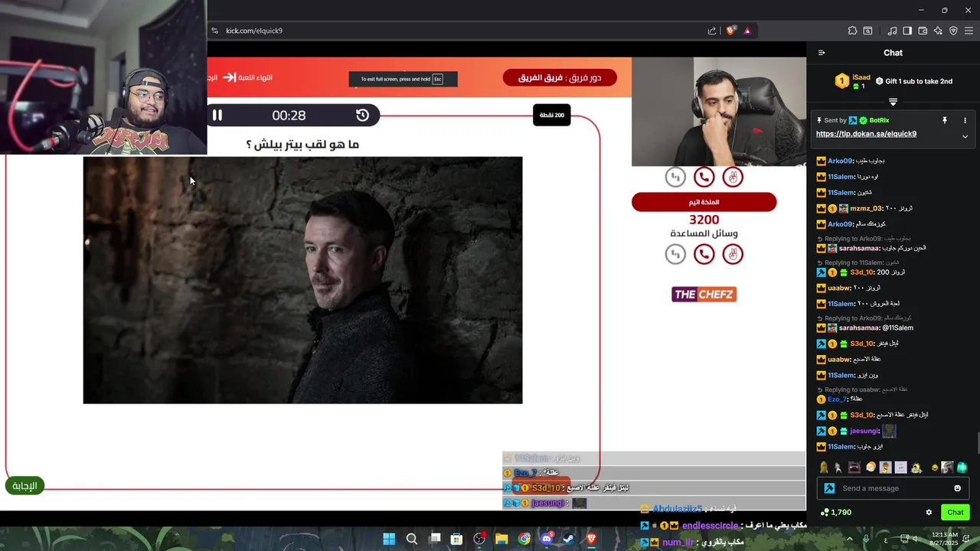
Task: Show hidden system tray icons
Action: (x=849, y=539)
